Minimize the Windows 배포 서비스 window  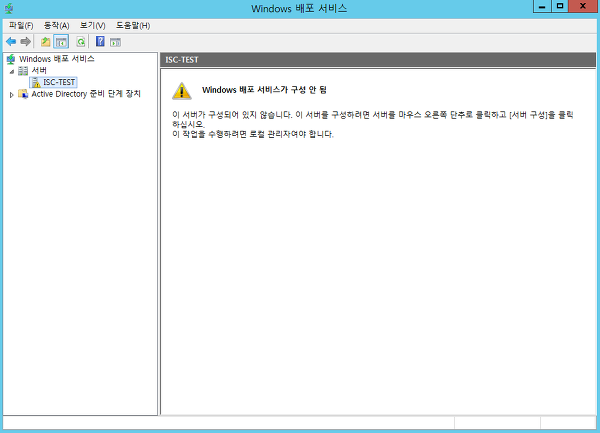pyautogui.click(x=542, y=6)
